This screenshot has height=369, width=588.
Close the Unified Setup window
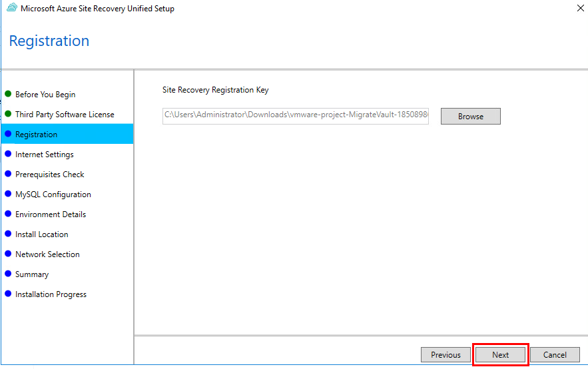point(580,8)
